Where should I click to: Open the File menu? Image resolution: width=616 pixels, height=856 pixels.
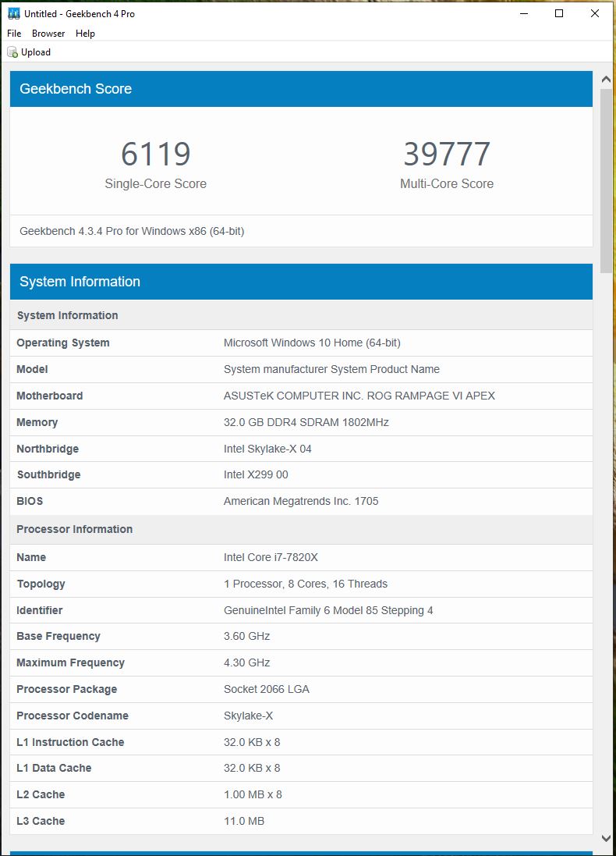tap(14, 34)
